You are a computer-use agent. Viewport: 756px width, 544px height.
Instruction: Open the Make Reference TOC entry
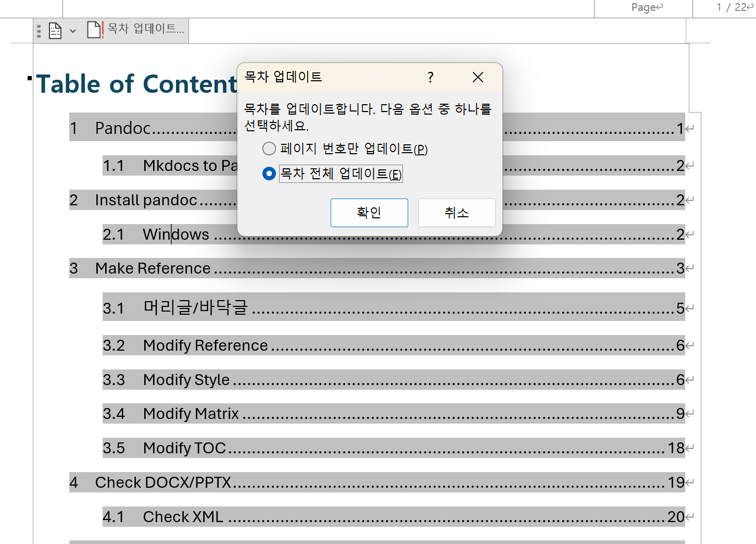click(x=377, y=268)
